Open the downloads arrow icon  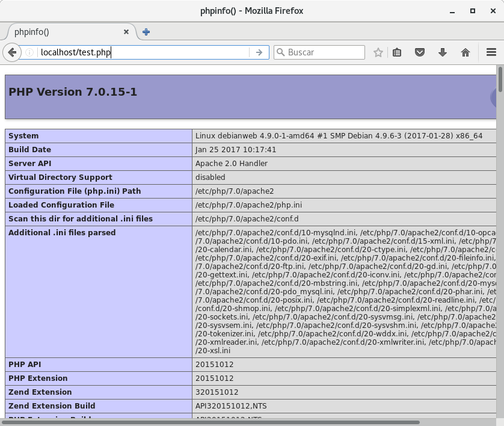[443, 52]
